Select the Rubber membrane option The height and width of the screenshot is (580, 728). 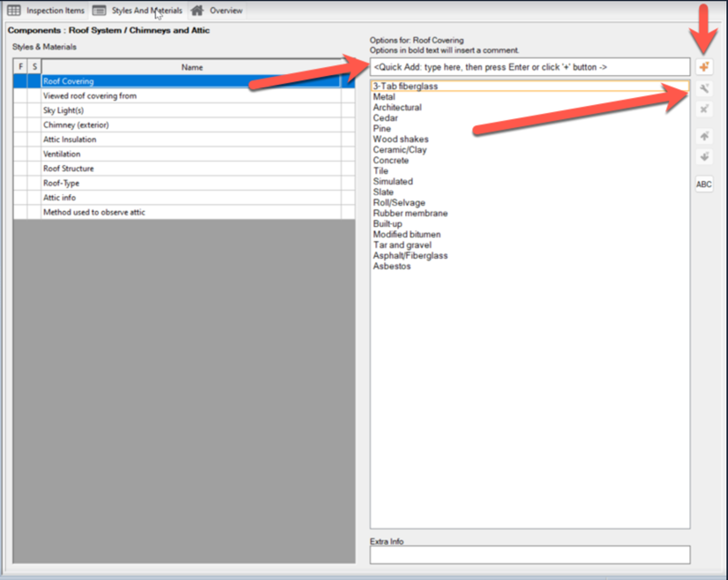coord(409,214)
